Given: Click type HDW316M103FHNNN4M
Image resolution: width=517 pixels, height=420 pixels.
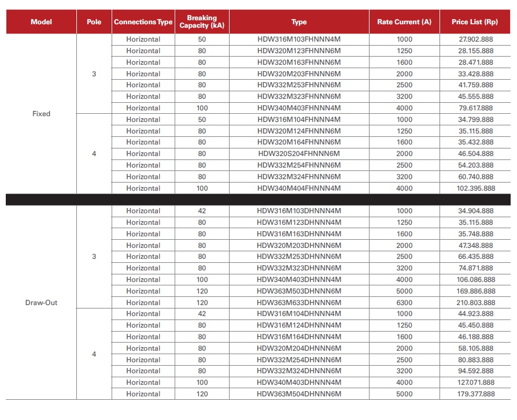Looking at the screenshot, I should [299, 39].
